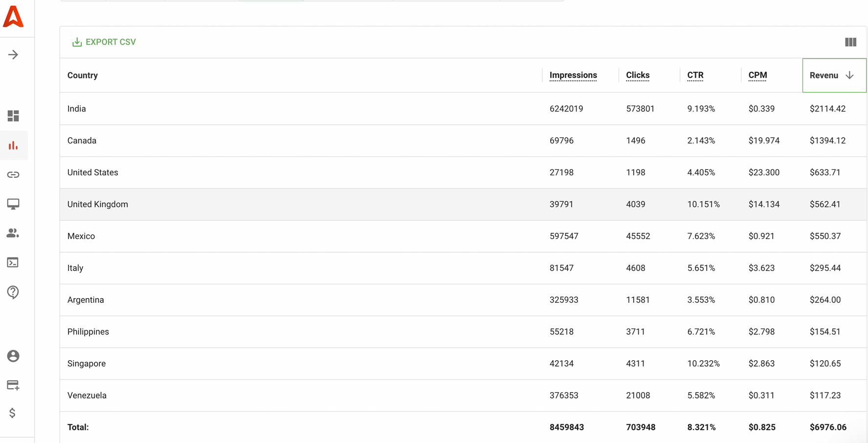The image size is (868, 443).
Task: Sort table by Clicks header
Action: pos(638,75)
